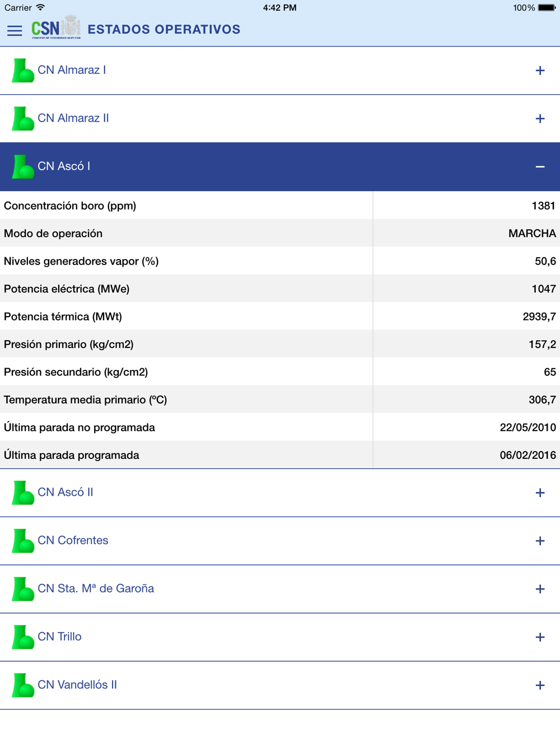Click the CN Trillo reactor icon
560x747 pixels.
23,638
